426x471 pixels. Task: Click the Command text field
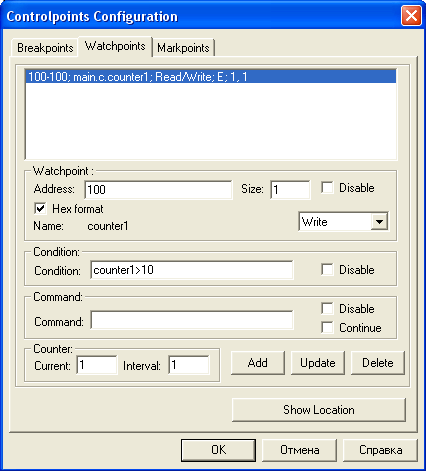192,320
